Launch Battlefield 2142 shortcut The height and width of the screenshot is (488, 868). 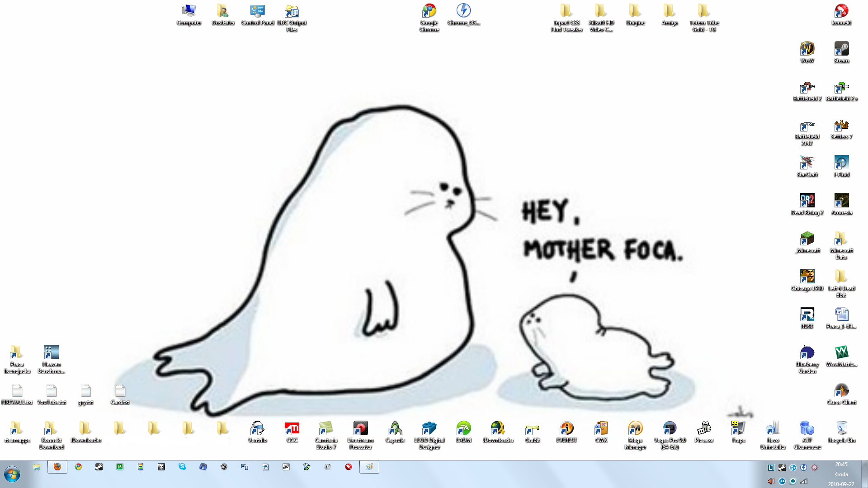pos(807,132)
